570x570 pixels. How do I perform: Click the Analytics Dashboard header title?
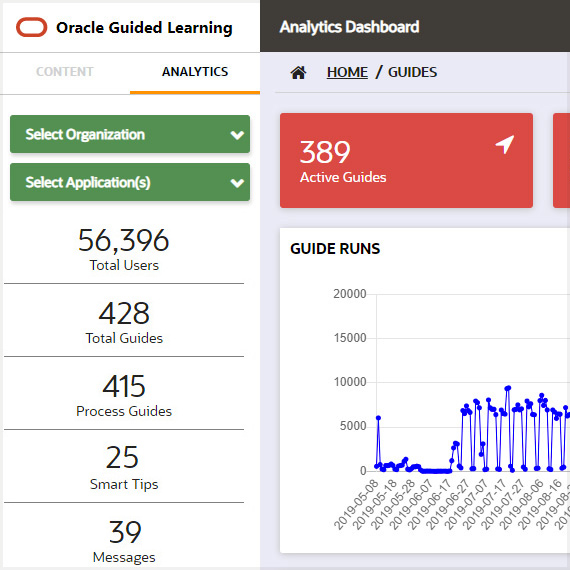tap(349, 27)
